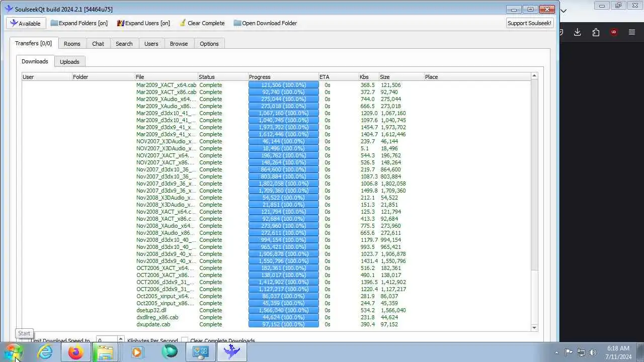Image resolution: width=644 pixels, height=362 pixels.
Task: Click the Control Panel taskbar icon
Action: coord(201,352)
